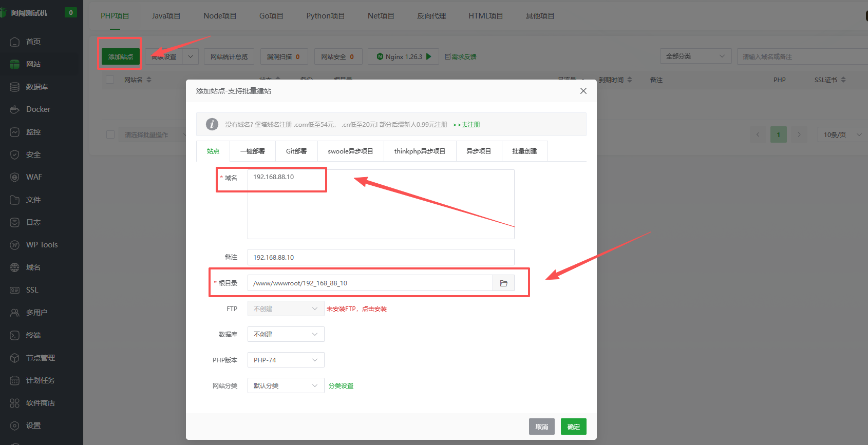This screenshot has width=868, height=445.
Task: Open the 设置 settings gear icon
Action: pyautogui.click(x=15, y=425)
